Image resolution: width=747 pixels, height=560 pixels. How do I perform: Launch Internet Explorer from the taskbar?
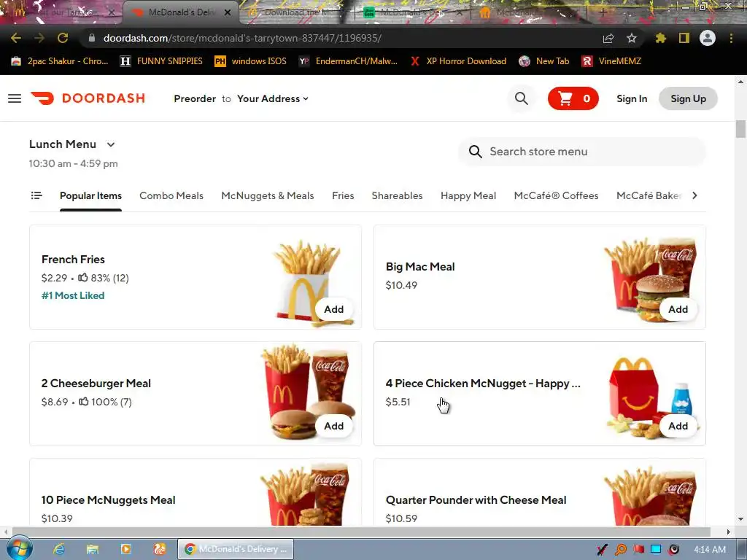click(59, 549)
